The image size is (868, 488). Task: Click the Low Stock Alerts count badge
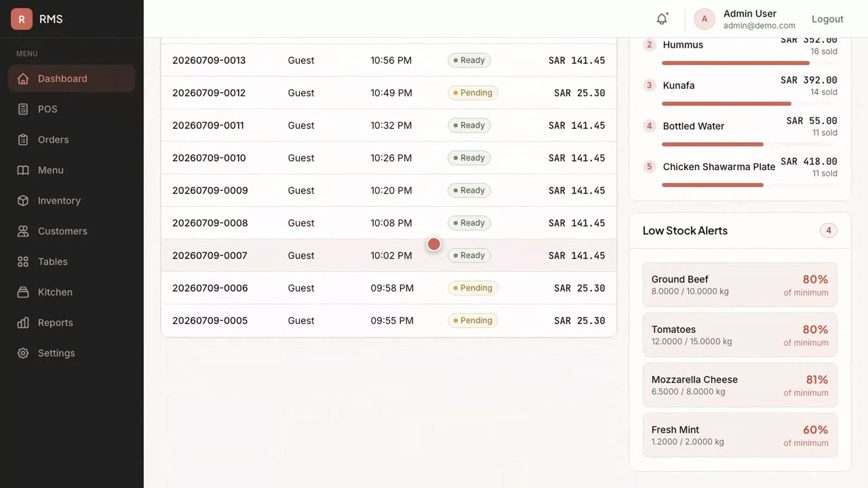coord(828,230)
